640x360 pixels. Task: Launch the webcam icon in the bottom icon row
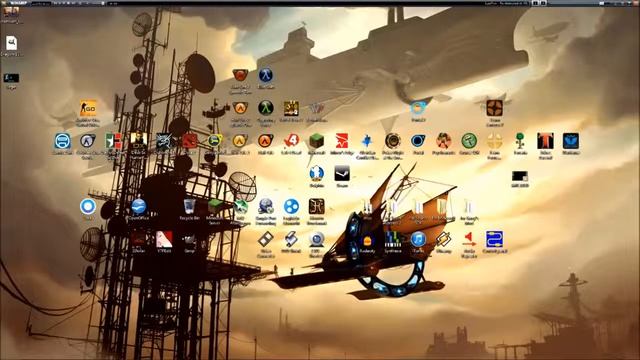click(316, 240)
